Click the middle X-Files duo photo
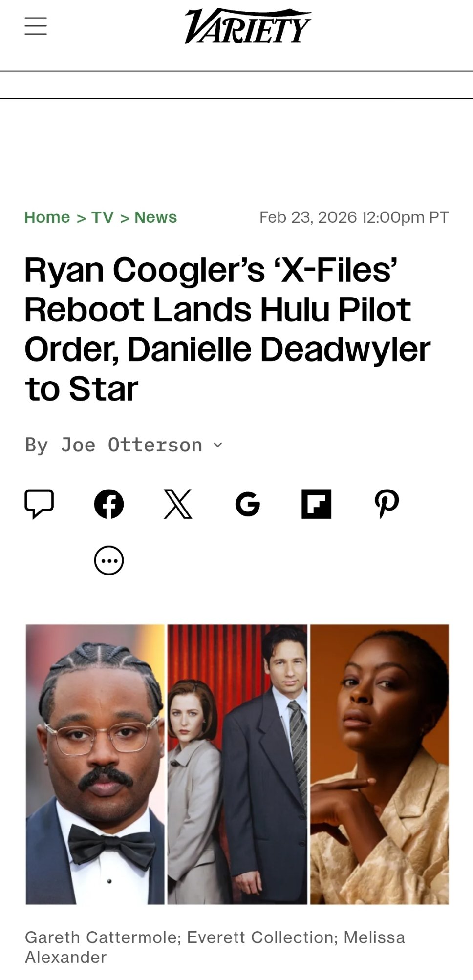The image size is (473, 980). click(237, 764)
